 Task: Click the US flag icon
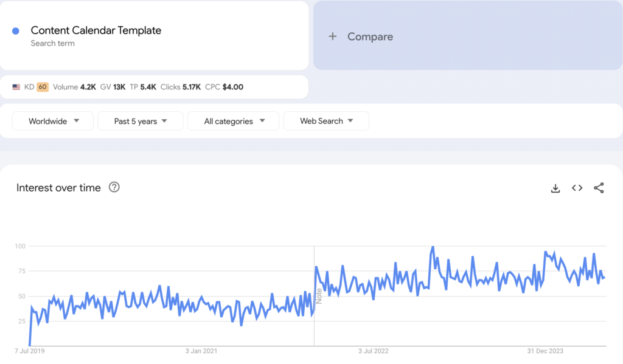16,88
